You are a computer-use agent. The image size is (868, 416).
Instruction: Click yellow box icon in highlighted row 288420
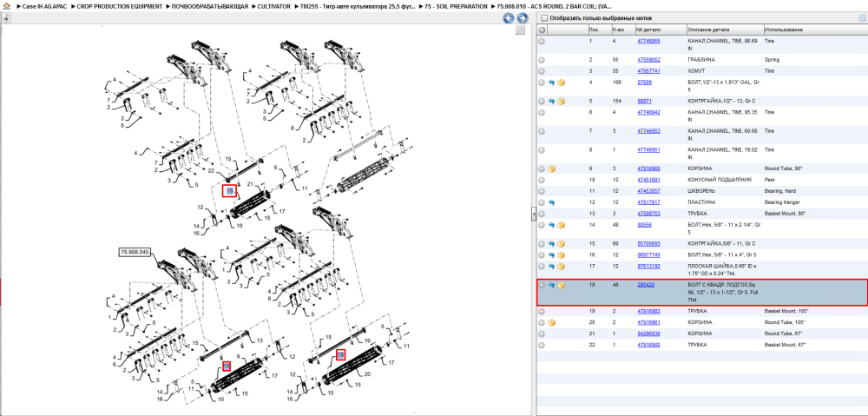coord(561,285)
